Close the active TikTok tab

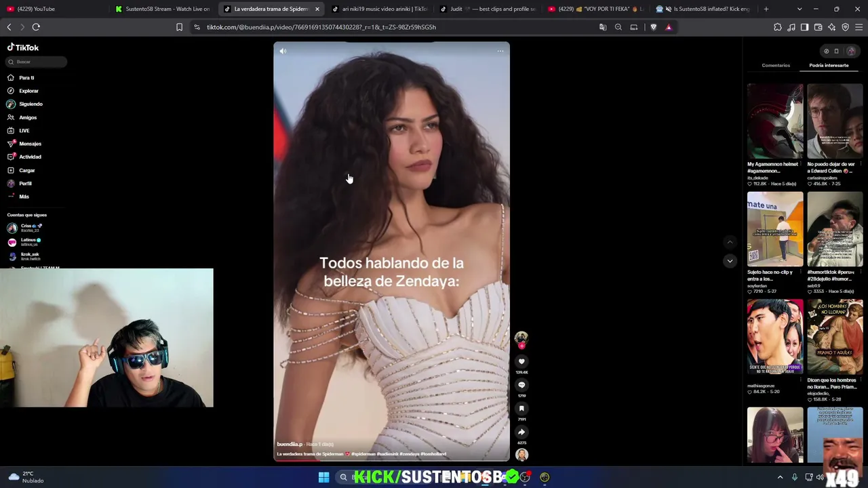(x=317, y=9)
